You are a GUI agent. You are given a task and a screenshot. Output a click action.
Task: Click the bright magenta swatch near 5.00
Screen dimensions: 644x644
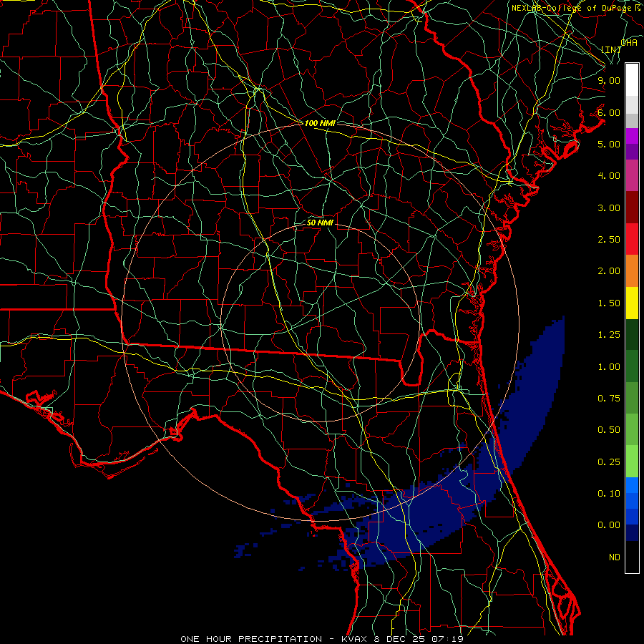[632, 136]
